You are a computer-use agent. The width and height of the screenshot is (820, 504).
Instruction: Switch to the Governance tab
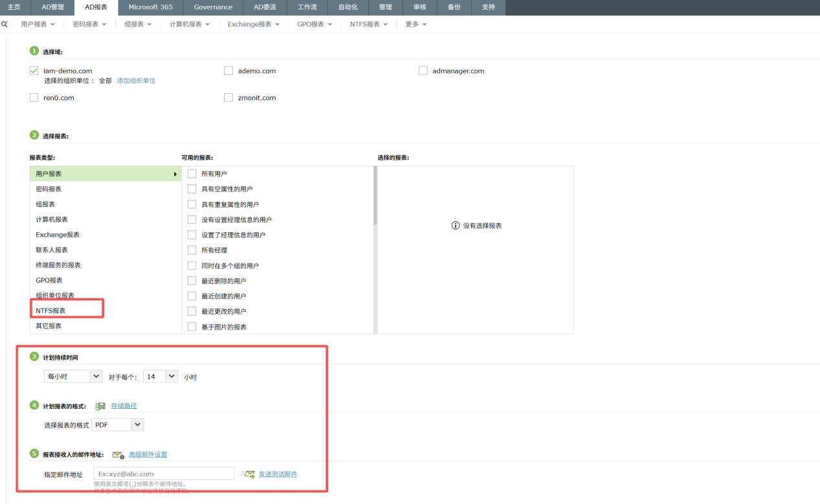(213, 7)
